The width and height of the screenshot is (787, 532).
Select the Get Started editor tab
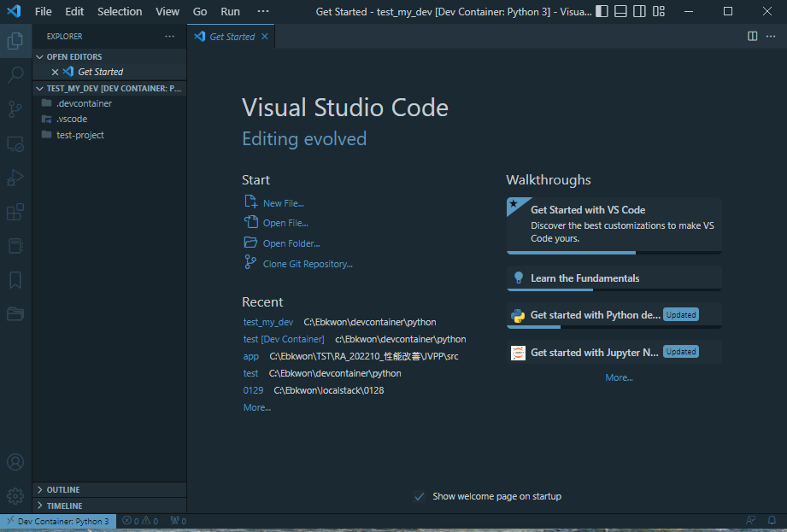pyautogui.click(x=232, y=37)
